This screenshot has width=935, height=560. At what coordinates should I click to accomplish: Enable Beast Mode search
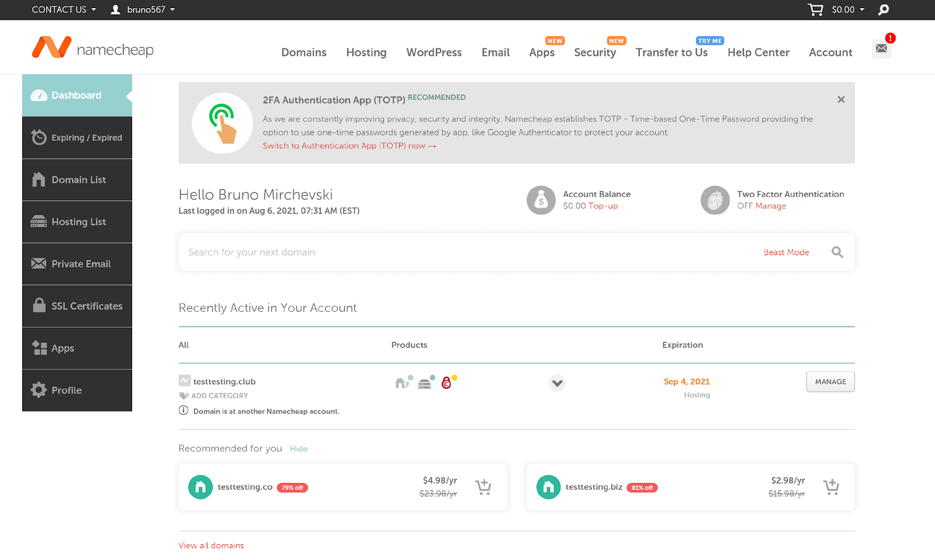point(786,252)
